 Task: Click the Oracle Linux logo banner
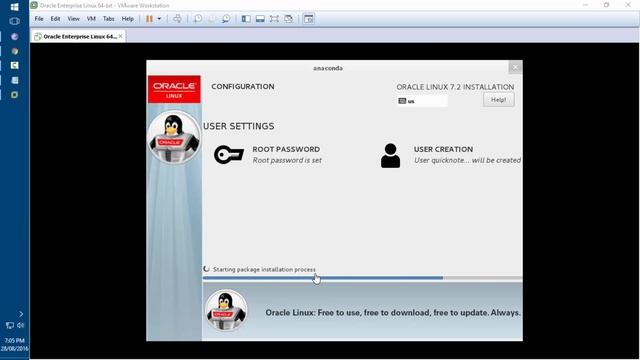(x=174, y=89)
